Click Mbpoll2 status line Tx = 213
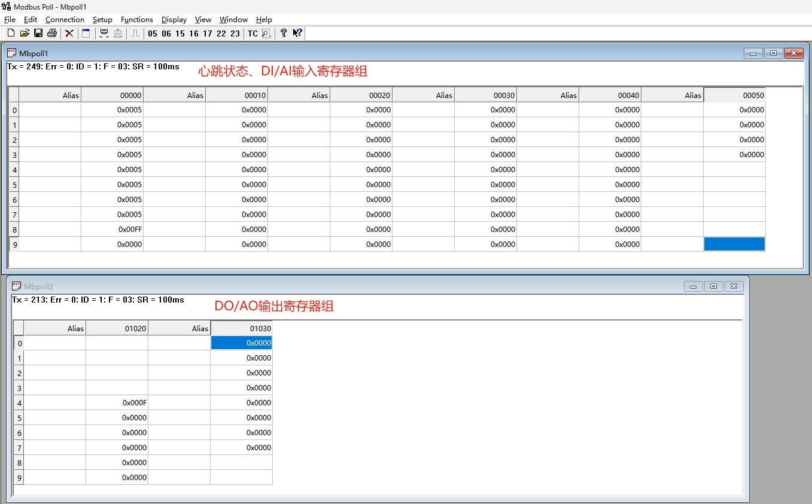 tap(98, 300)
